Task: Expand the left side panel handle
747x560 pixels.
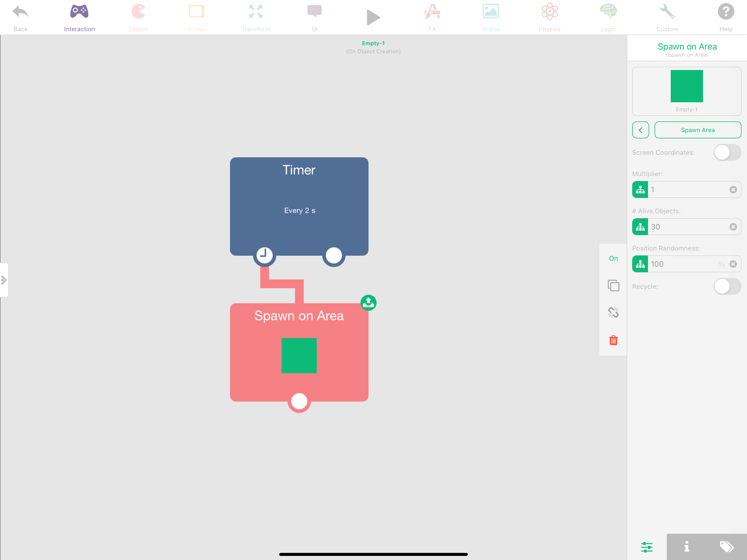Action: [4, 280]
